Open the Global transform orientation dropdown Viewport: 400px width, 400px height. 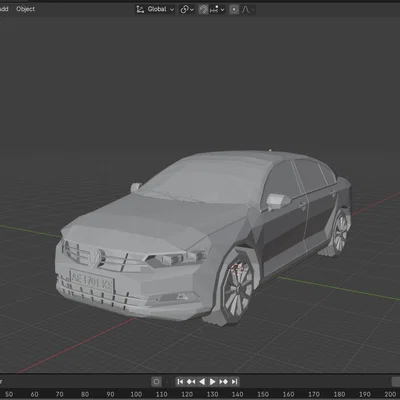click(x=155, y=9)
